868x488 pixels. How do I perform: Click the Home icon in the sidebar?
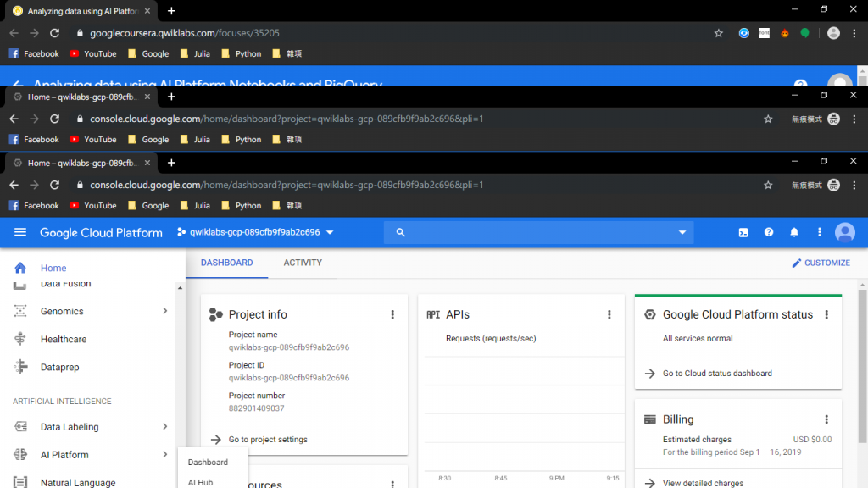(20, 268)
